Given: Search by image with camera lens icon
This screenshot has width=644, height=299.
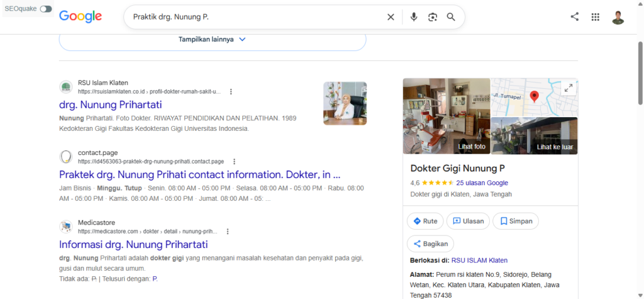Looking at the screenshot, I should [433, 17].
